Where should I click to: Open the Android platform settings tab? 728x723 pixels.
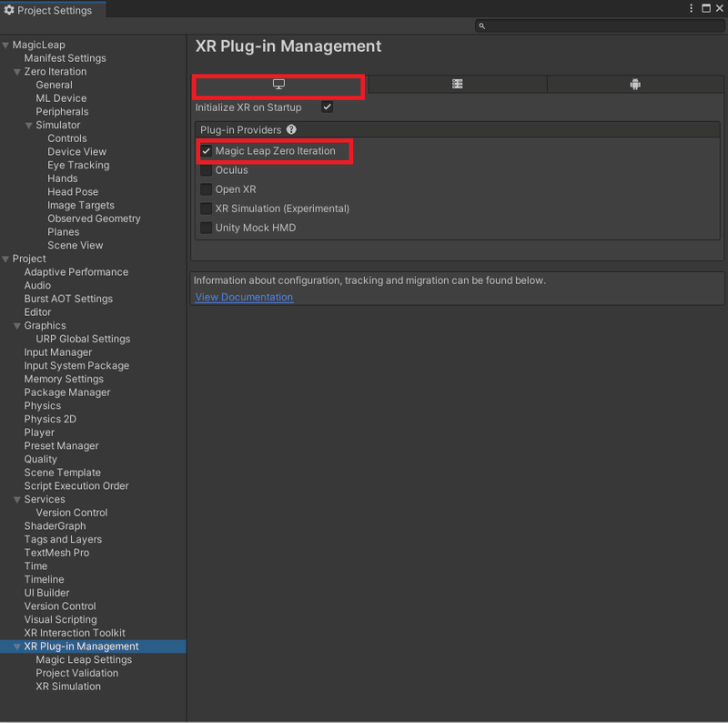635,85
